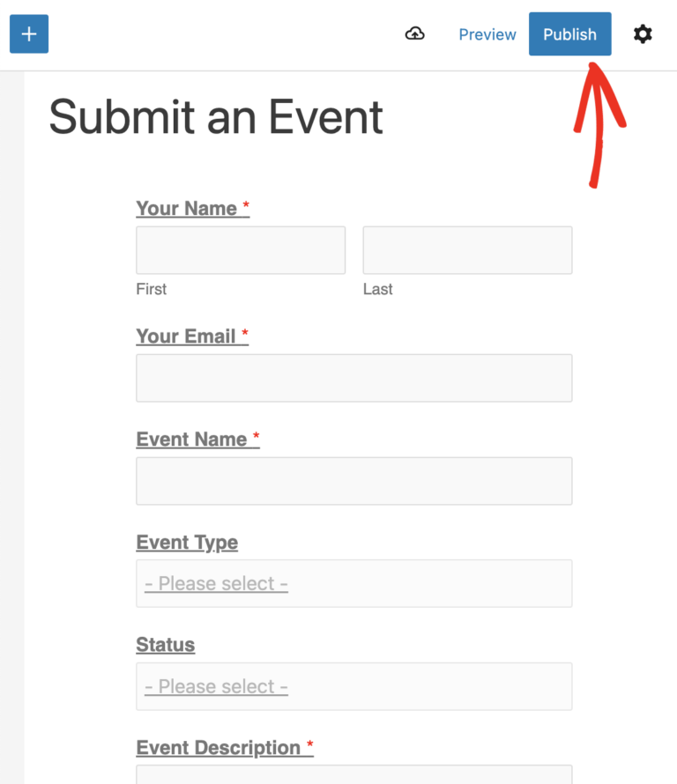
Task: Open the Status dropdown
Action: pos(353,686)
